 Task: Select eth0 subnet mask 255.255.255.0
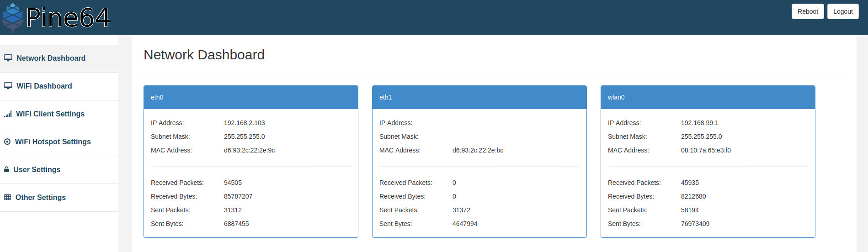tap(245, 136)
